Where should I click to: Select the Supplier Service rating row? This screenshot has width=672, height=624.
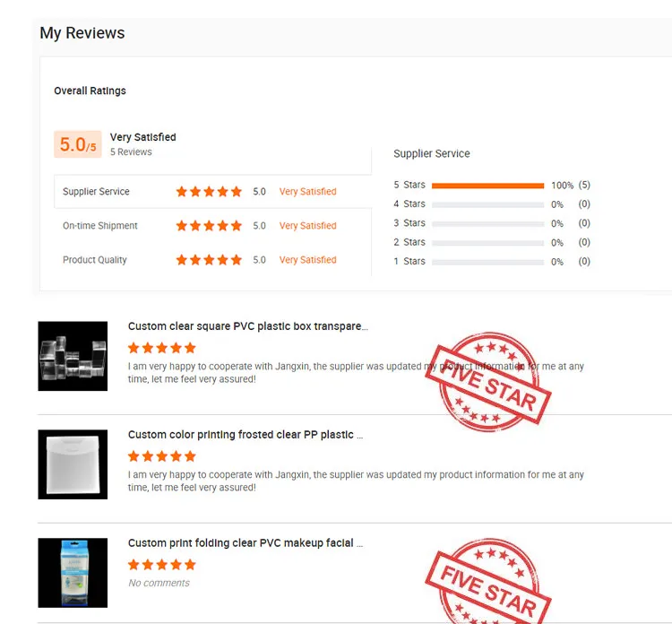[212, 191]
